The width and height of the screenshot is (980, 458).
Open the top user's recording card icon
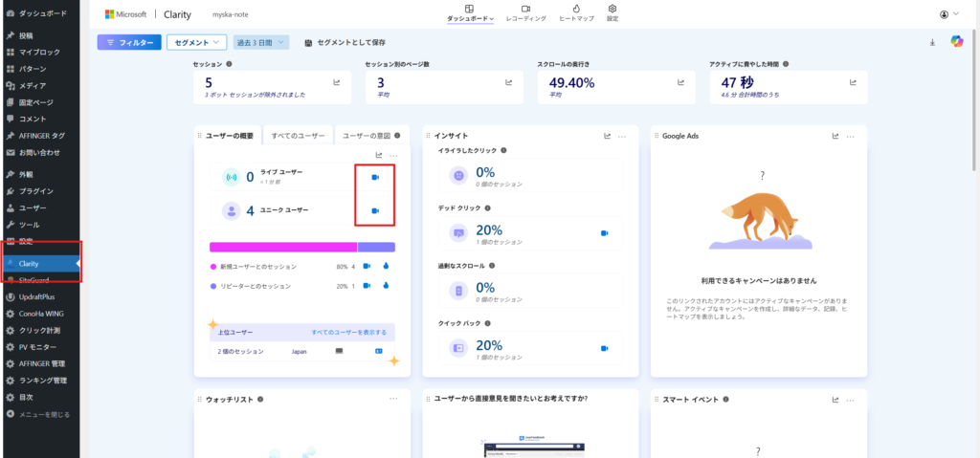(x=378, y=351)
